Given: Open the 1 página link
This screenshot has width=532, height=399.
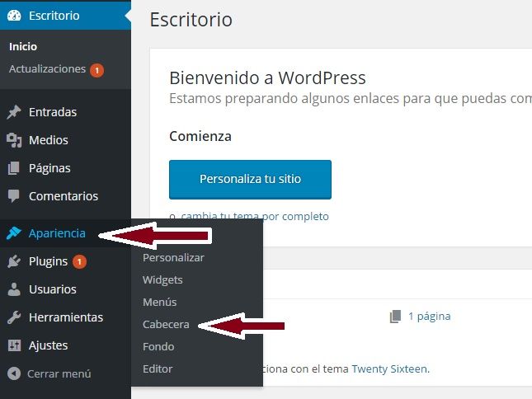Looking at the screenshot, I should (429, 317).
